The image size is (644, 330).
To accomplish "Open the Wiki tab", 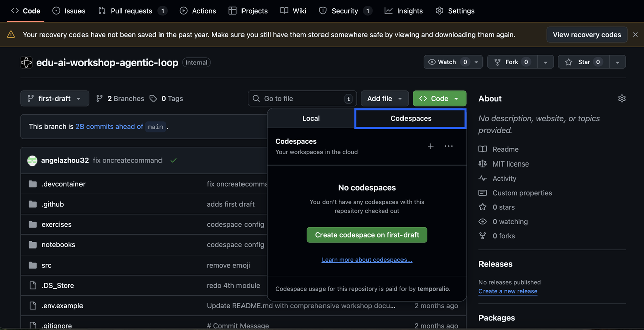I will pos(293,11).
